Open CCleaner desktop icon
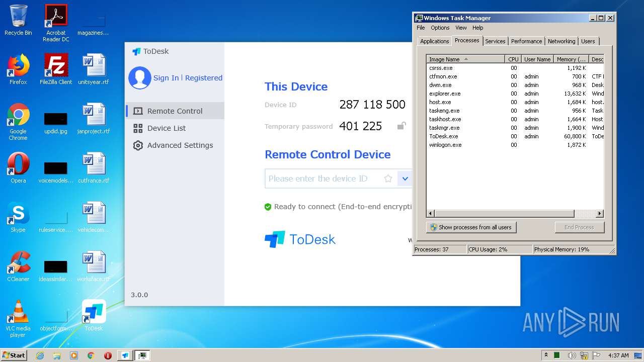This screenshot has width=644, height=362. point(18,266)
